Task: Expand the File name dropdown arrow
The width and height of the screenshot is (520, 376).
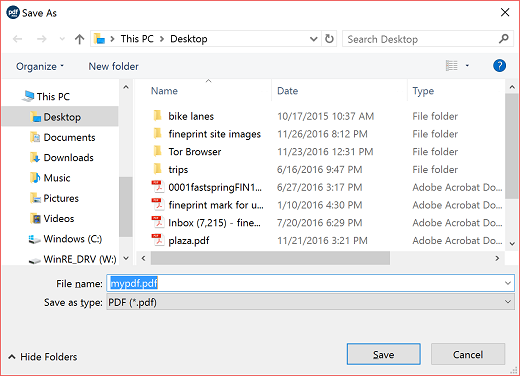Action: click(x=508, y=283)
